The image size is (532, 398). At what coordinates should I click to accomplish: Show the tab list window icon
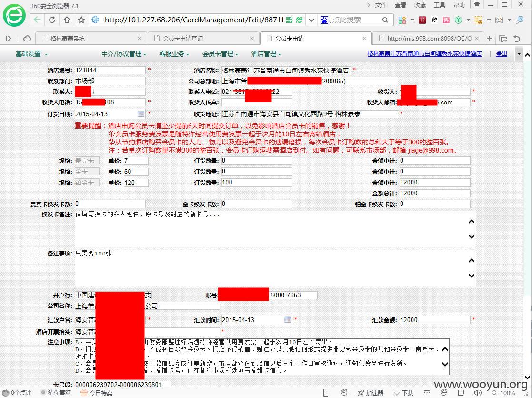pyautogui.click(x=503, y=39)
